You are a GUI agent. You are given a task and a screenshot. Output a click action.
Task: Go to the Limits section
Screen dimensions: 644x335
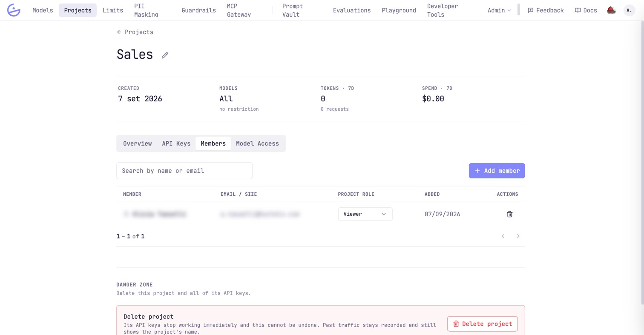113,10
